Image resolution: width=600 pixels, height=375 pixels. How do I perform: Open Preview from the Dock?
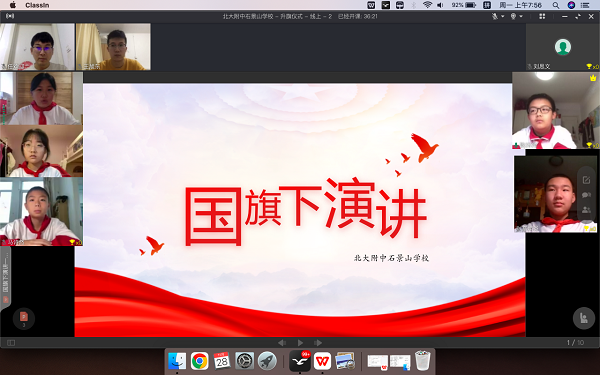[345, 361]
